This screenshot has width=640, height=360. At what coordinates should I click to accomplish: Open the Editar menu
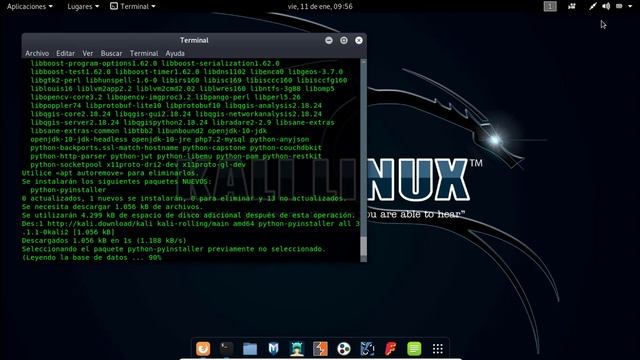[x=65, y=53]
